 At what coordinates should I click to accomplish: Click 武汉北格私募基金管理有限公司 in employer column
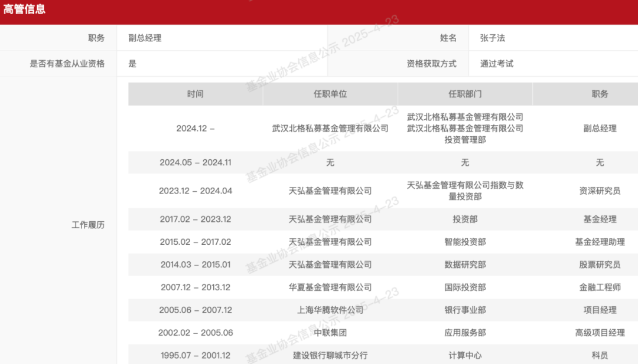tap(330, 129)
